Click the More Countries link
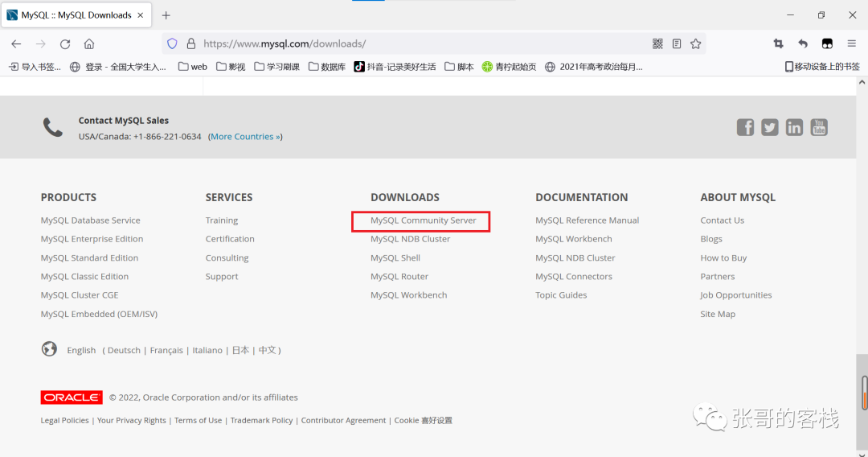 pyautogui.click(x=245, y=136)
